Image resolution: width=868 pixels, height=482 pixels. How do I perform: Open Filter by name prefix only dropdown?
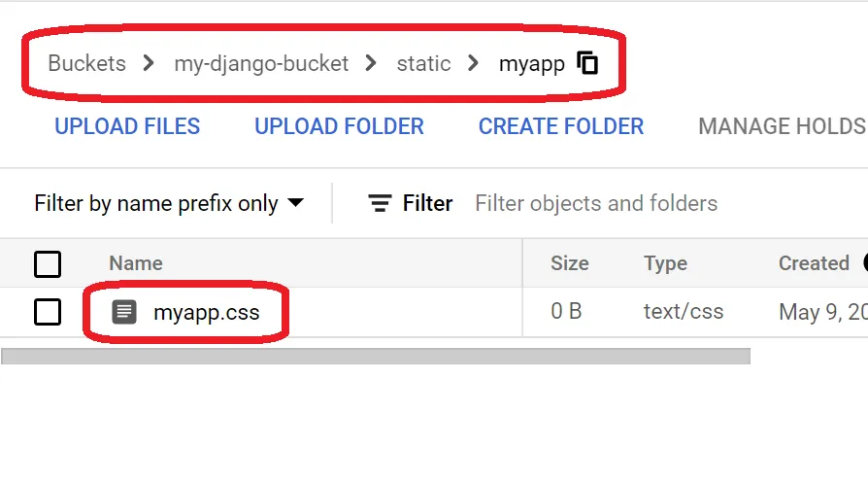pos(155,203)
